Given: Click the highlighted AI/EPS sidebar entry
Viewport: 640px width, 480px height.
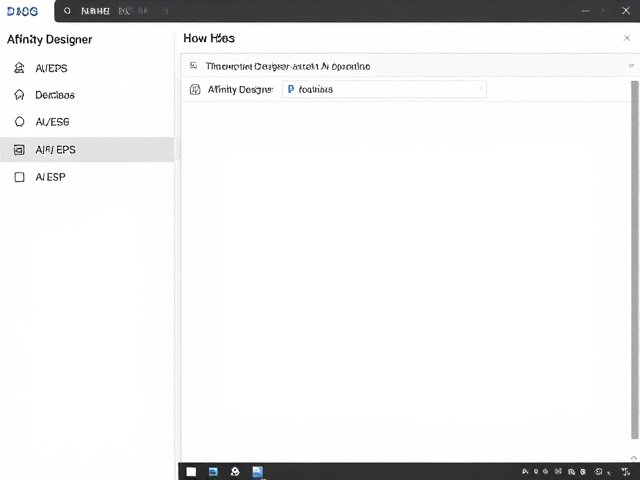Looking at the screenshot, I should 87,149.
